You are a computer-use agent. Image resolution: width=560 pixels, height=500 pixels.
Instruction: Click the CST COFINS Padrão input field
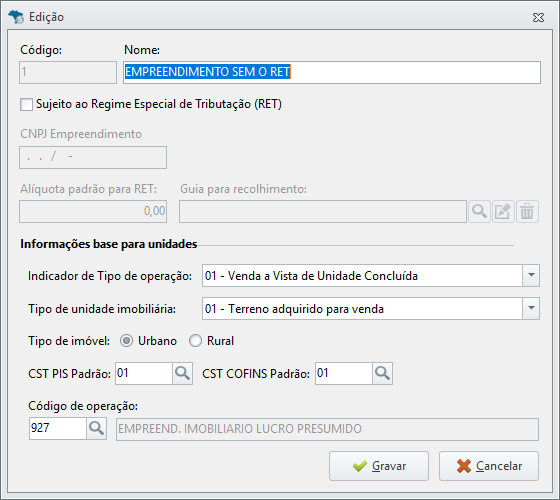(x=344, y=374)
